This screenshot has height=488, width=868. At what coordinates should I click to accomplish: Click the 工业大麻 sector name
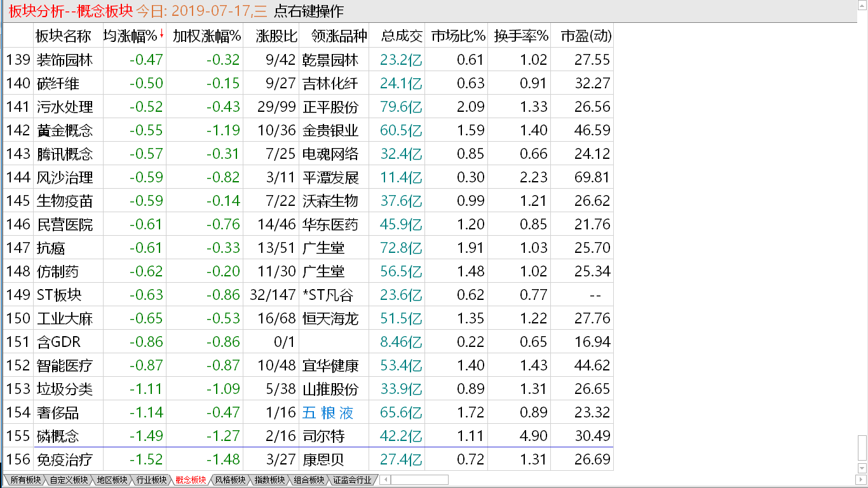(65, 318)
